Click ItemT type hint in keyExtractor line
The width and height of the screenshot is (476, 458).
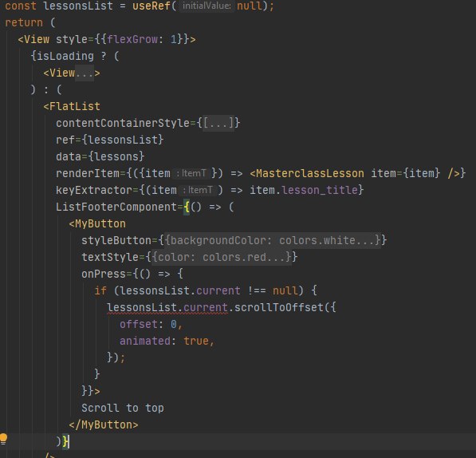[198, 190]
